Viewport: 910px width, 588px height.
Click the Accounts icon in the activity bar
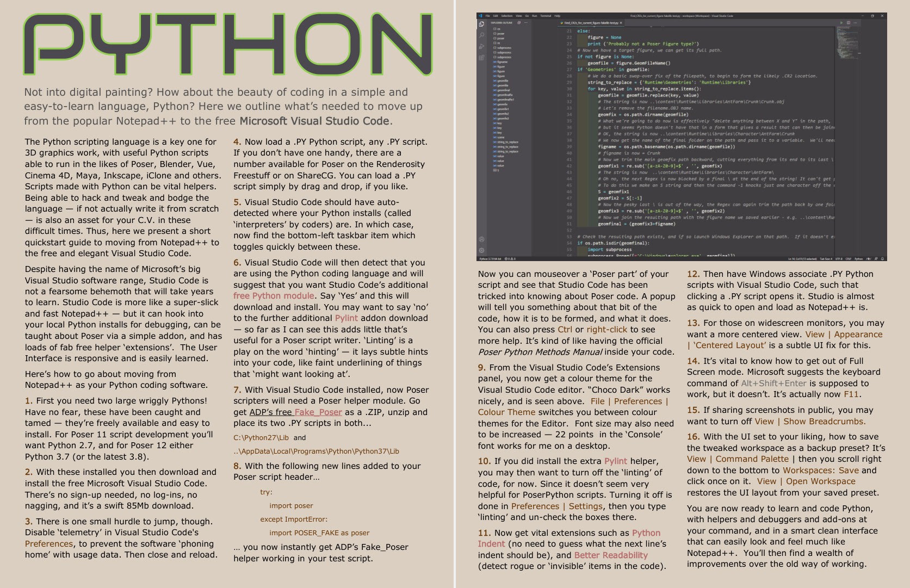[481, 239]
